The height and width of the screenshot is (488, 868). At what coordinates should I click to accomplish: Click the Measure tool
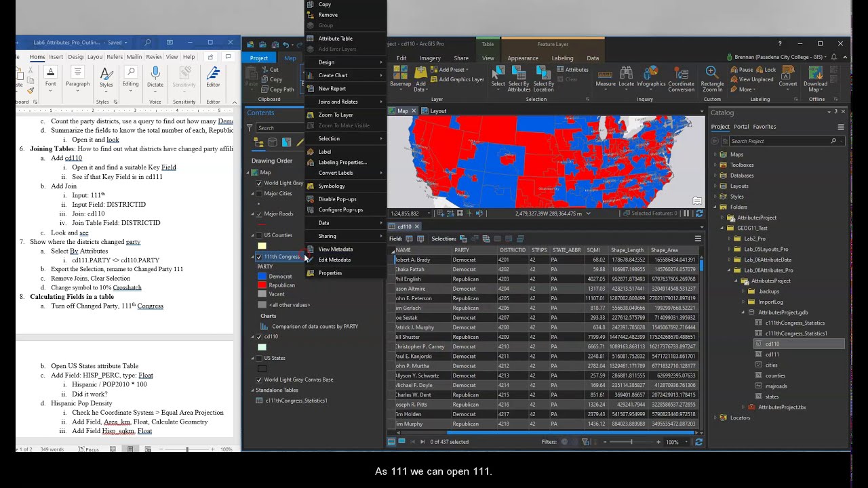pos(606,77)
